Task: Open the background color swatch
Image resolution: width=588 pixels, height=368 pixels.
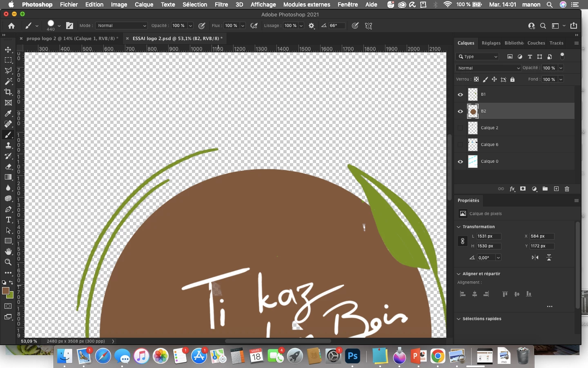Action: click(x=11, y=295)
